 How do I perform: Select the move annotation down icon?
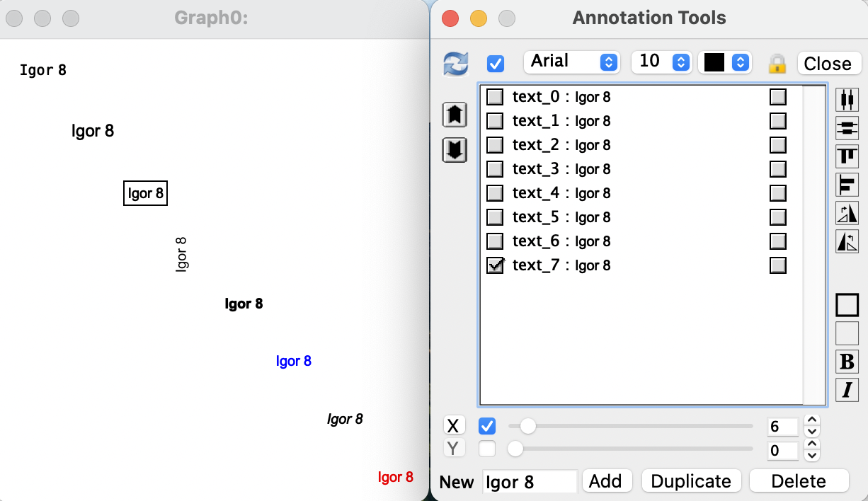(454, 150)
